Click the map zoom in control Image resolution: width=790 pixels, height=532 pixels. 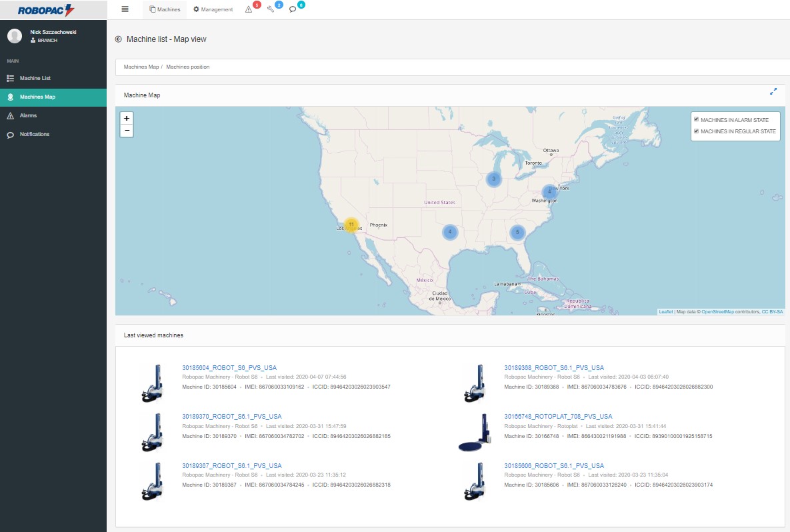tap(126, 118)
